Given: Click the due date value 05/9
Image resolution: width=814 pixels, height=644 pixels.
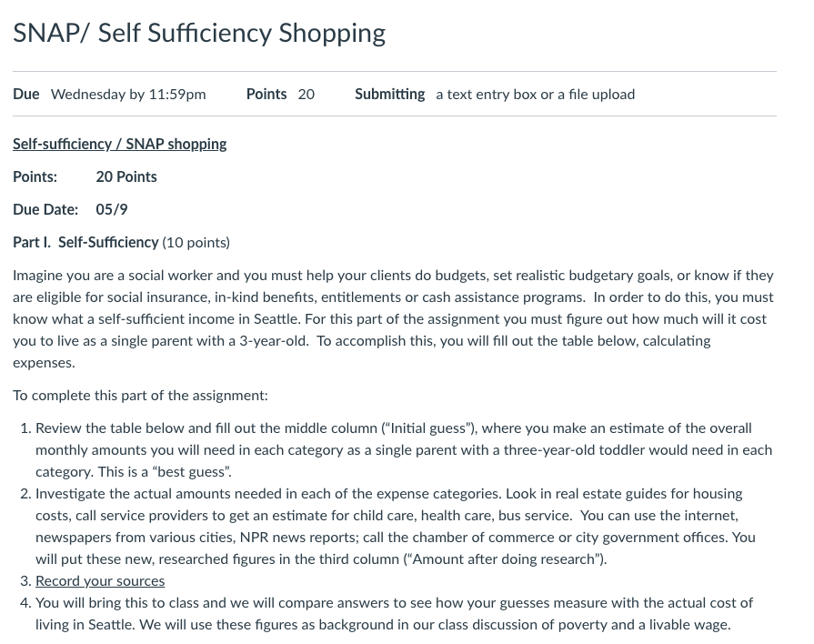Looking at the screenshot, I should click(112, 209).
